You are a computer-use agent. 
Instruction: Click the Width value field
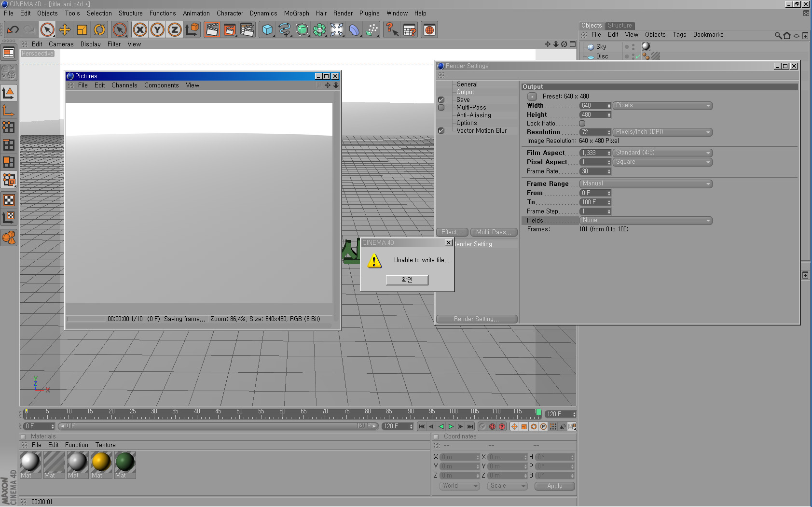coord(595,106)
